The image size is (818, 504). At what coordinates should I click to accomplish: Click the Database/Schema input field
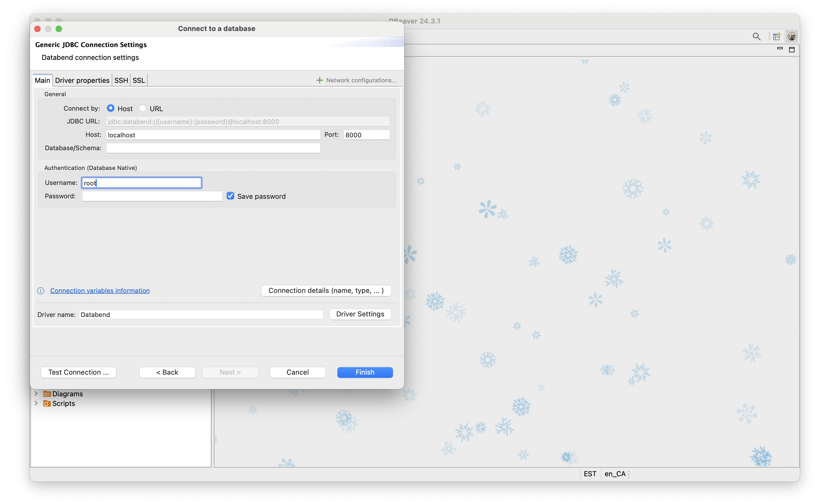click(213, 148)
